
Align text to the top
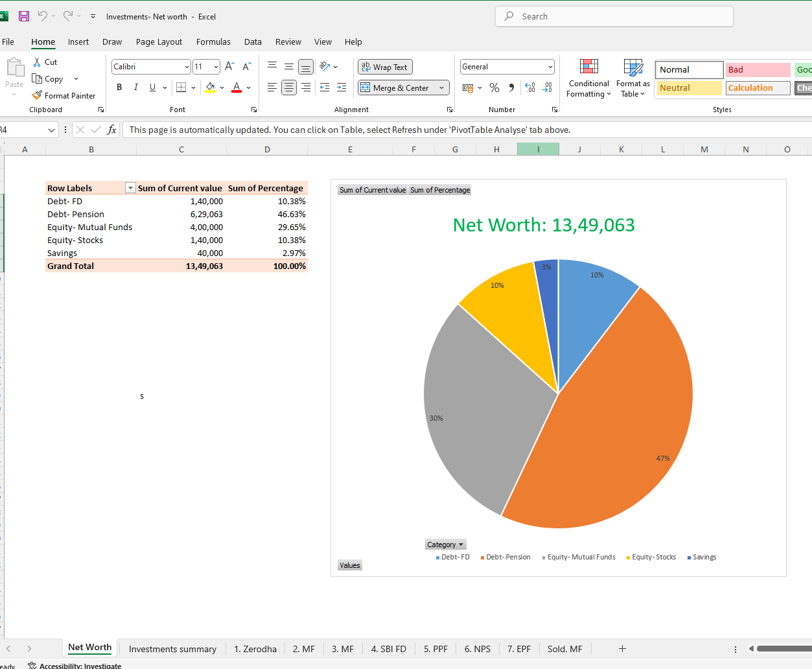pyautogui.click(x=272, y=66)
